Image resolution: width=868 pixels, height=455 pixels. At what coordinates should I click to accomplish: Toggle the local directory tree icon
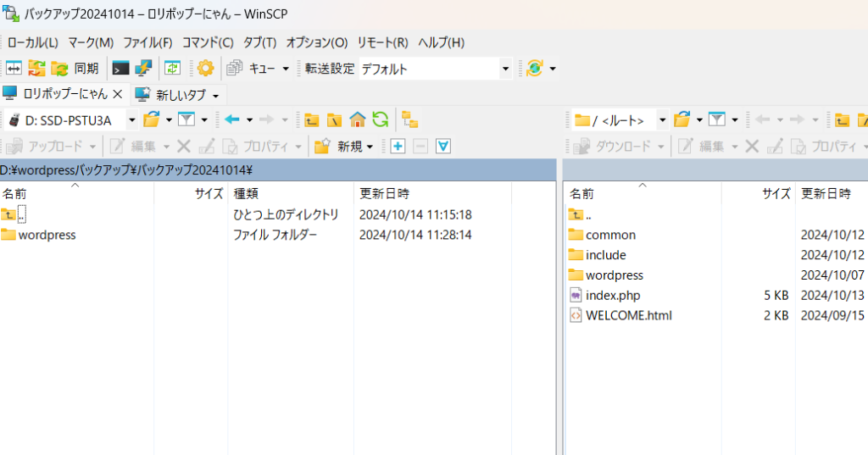(410, 119)
